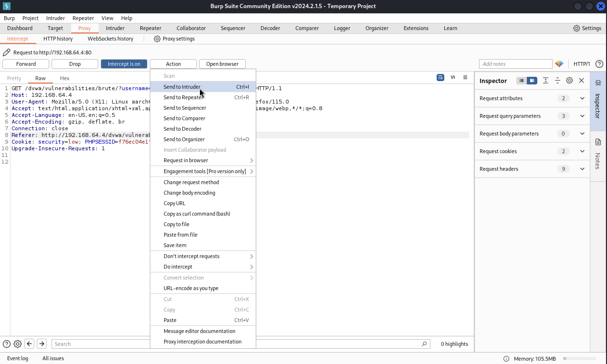Open Don't intercept requests submenu
The image size is (607, 364).
pos(203,256)
